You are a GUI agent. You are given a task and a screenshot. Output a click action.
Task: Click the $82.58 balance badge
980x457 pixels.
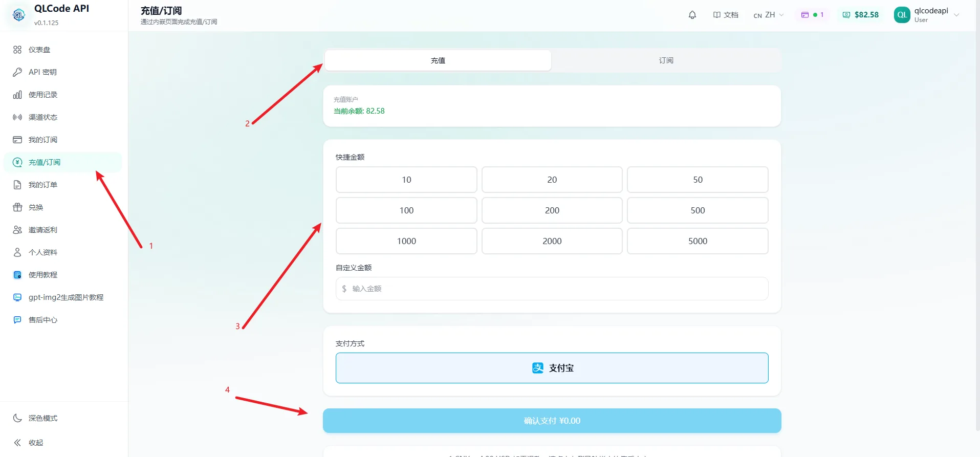coord(861,15)
